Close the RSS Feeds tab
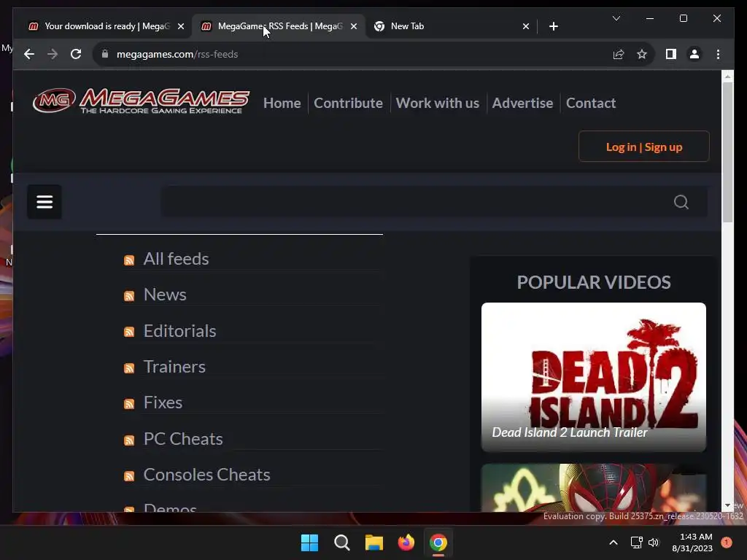The height and width of the screenshot is (560, 747). [354, 27]
